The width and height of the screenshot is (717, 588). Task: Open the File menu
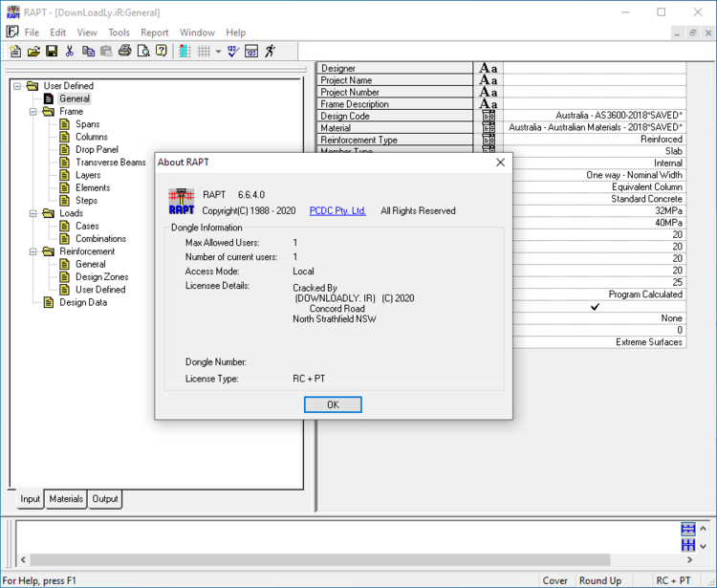pyautogui.click(x=32, y=33)
